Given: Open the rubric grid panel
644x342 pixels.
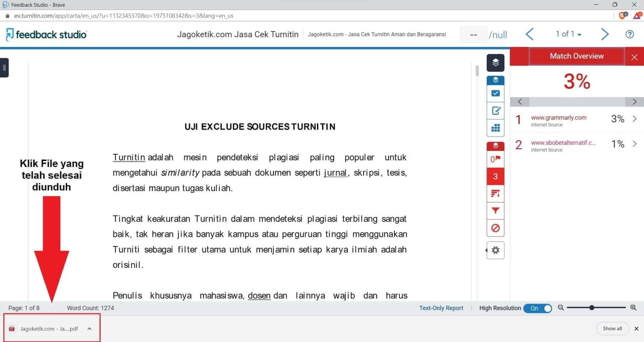Looking at the screenshot, I should click(495, 128).
